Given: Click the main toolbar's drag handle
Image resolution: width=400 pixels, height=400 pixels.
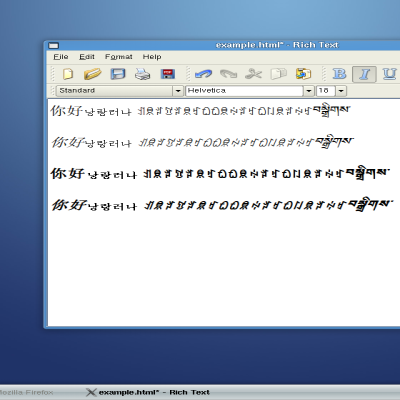Looking at the screenshot, I should 52,74.
